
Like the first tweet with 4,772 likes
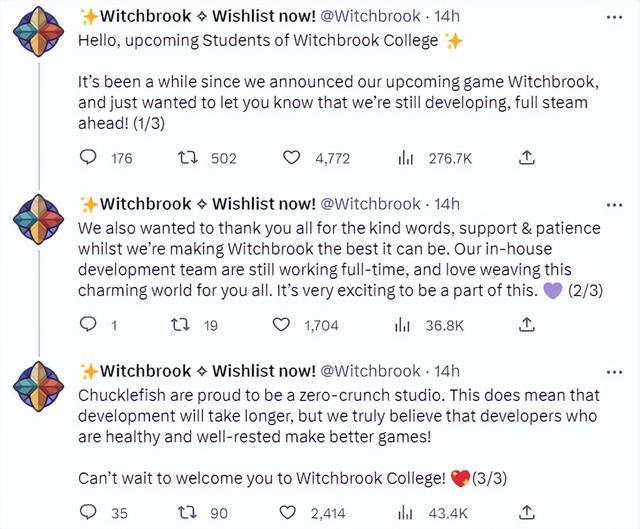(x=292, y=157)
